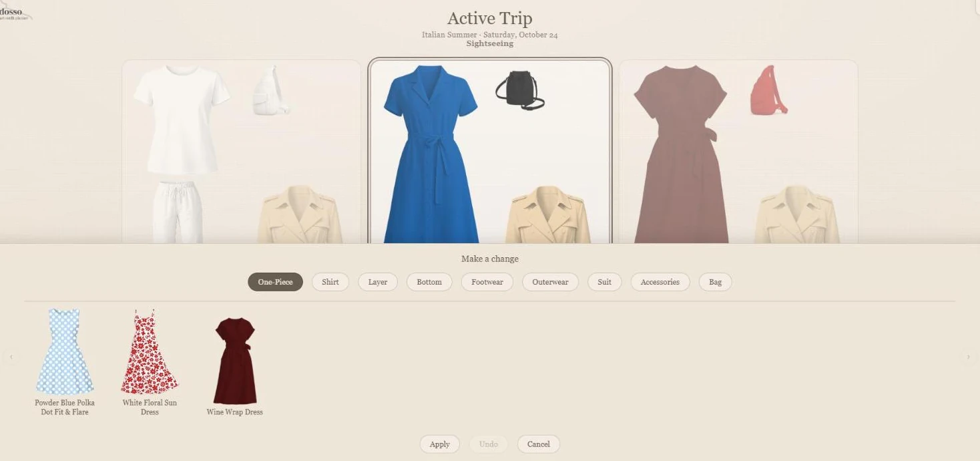The height and width of the screenshot is (461, 980).
Task: Click the coral sling bag in right outfit
Action: (768, 90)
